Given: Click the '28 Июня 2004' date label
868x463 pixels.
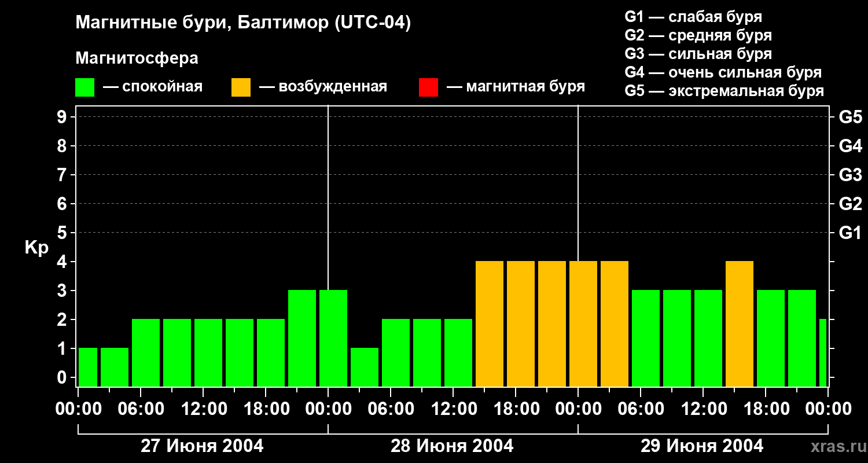Looking at the screenshot, I should [x=452, y=446].
